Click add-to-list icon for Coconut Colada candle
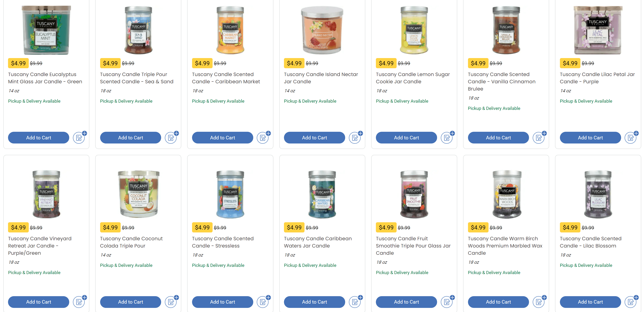The height and width of the screenshot is (312, 644). (171, 302)
